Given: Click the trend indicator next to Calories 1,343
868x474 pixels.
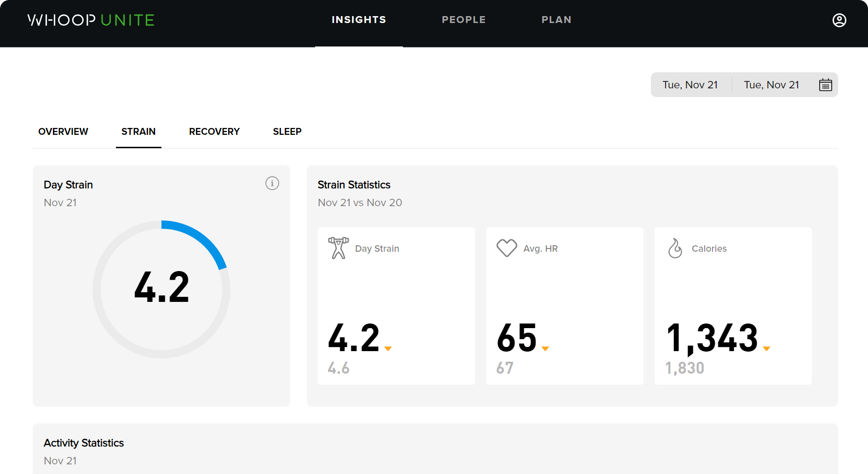Looking at the screenshot, I should tap(766, 348).
